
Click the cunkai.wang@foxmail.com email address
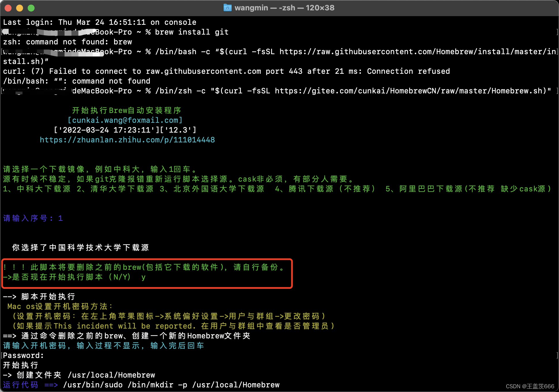coord(125,120)
